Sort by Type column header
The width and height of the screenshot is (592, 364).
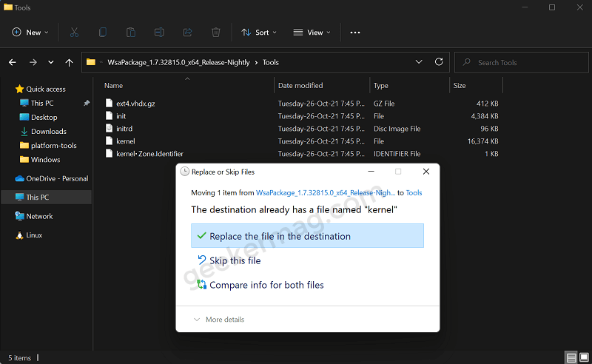[381, 86]
